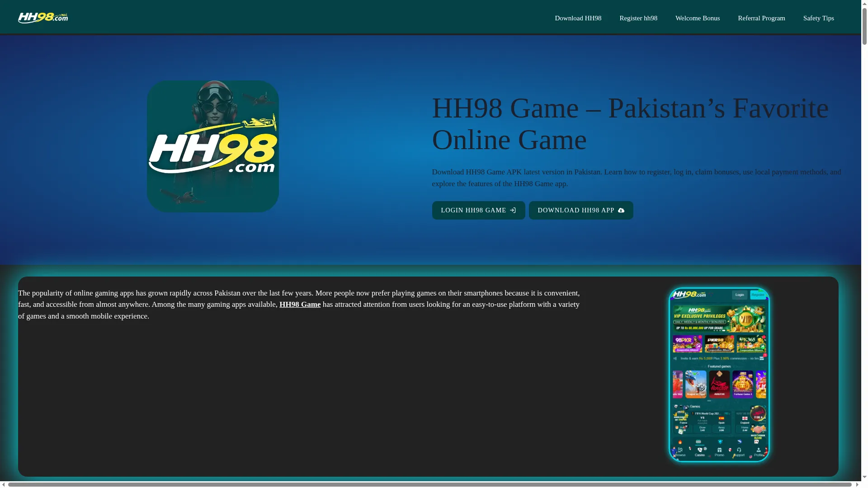Click the 'Download HH98 Game APK' description text

tap(637, 178)
